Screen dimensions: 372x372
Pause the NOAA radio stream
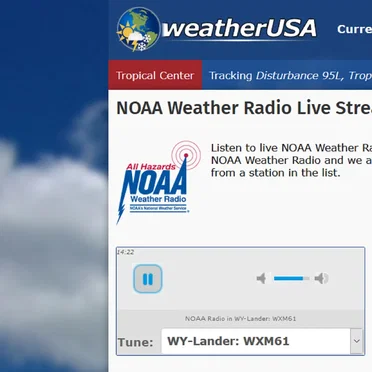pyautogui.click(x=148, y=279)
